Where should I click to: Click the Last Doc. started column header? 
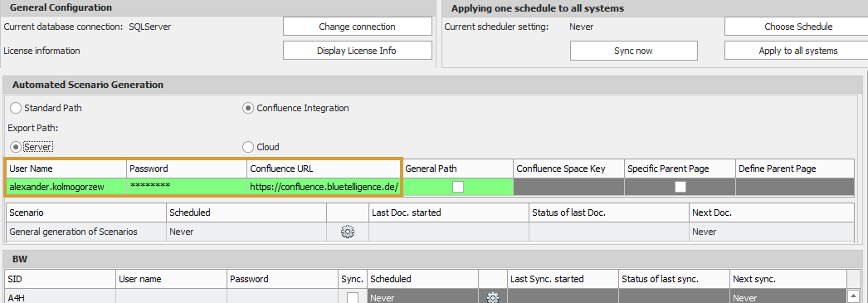[448, 213]
